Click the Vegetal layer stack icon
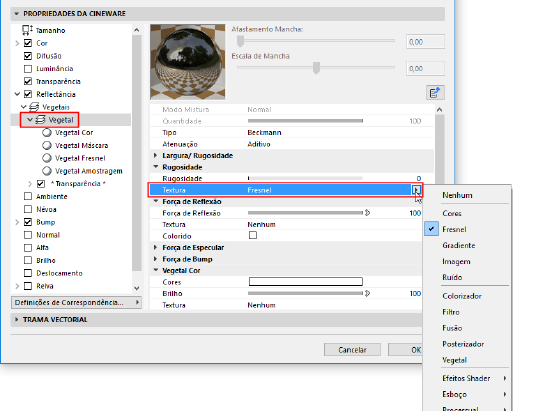Image resolution: width=540 pixels, height=411 pixels. tap(41, 120)
